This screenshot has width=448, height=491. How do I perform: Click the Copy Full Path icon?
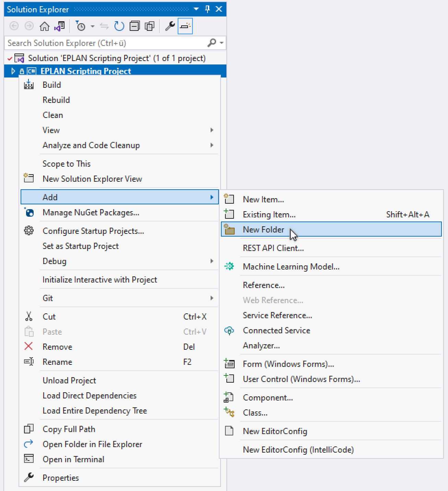[29, 429]
